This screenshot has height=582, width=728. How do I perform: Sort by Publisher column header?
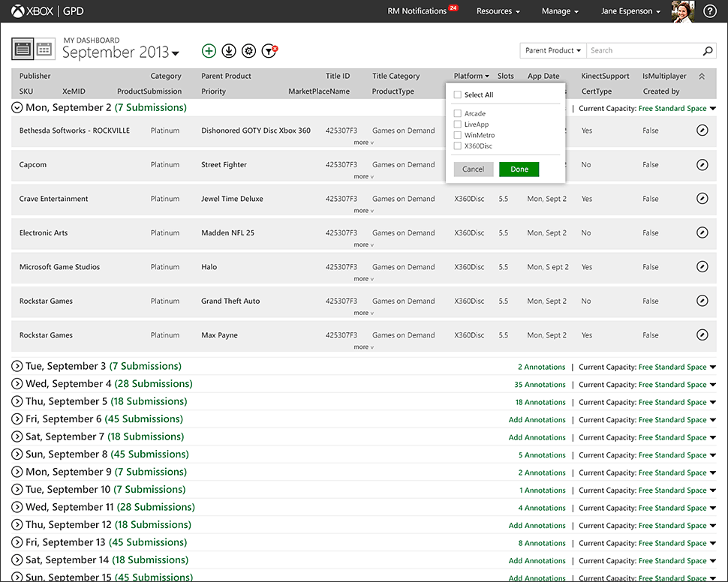35,76
